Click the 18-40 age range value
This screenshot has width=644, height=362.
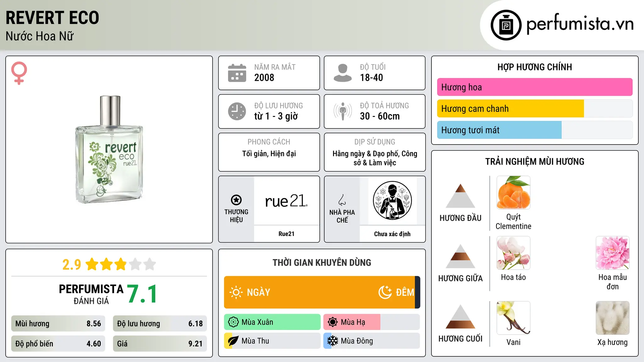371,78
